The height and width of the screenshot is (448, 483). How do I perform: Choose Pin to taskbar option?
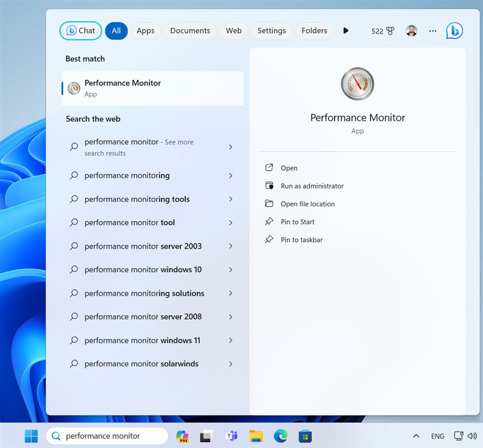tap(301, 240)
